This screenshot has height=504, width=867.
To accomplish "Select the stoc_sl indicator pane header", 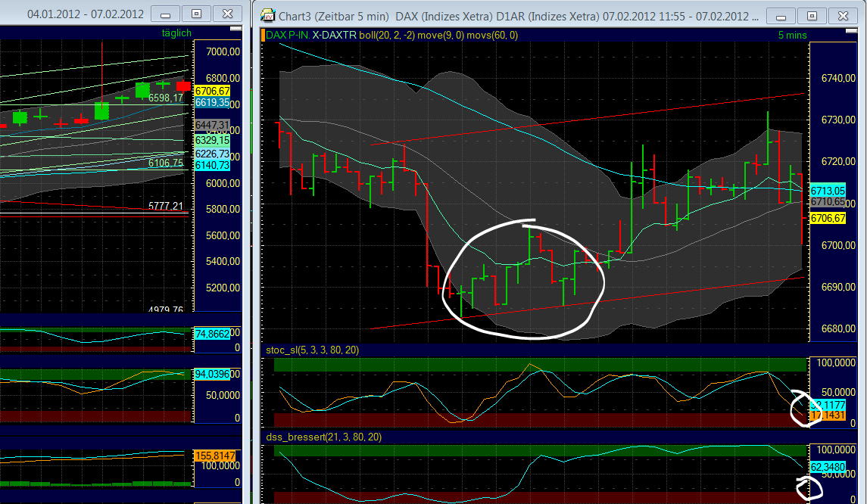I will [530, 350].
